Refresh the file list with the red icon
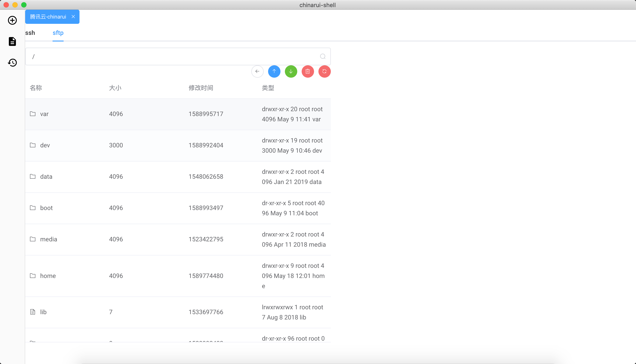Image resolution: width=636 pixels, height=364 pixels. [324, 71]
